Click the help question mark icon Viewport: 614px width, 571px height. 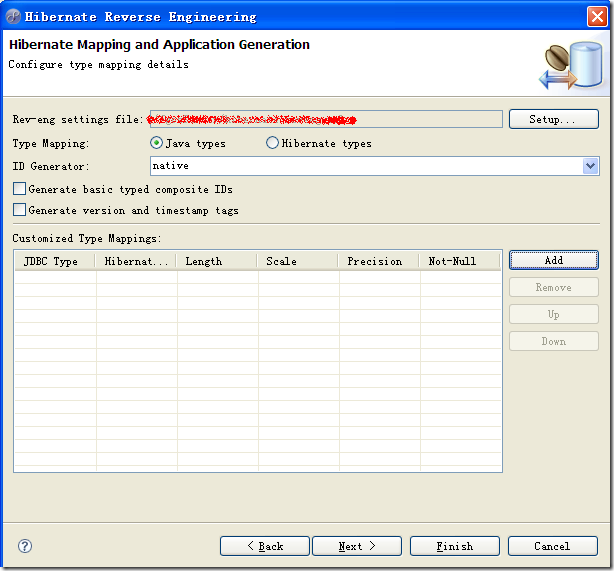coord(25,546)
